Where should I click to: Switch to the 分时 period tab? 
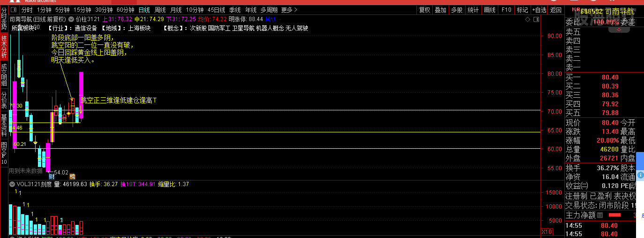click(27, 10)
